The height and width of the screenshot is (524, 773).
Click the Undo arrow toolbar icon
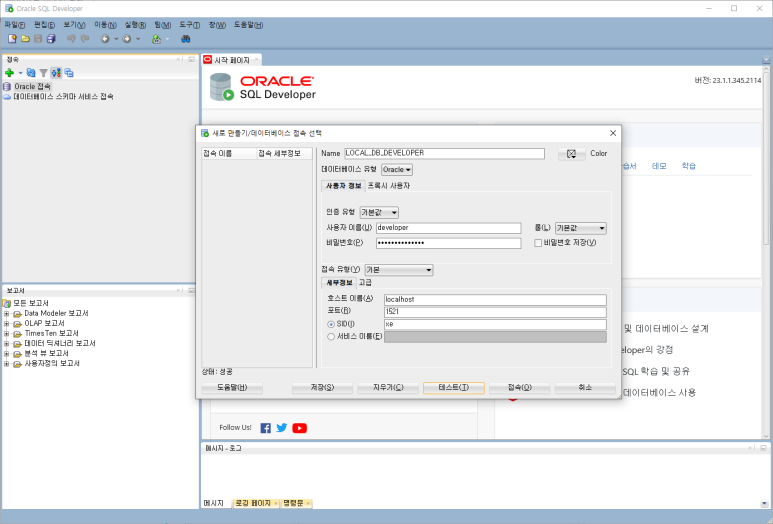coord(71,38)
